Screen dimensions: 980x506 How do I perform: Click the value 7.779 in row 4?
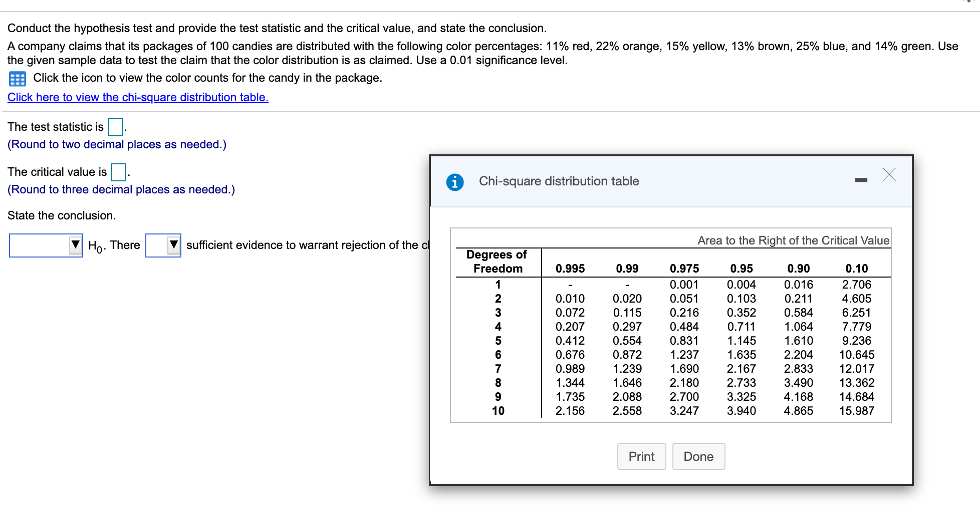pos(857,327)
